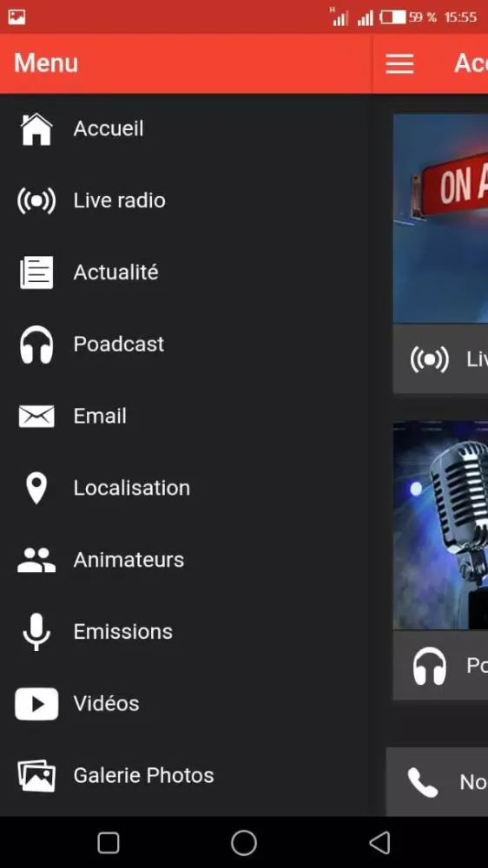This screenshot has height=868, width=488.
Task: Tap the On Air sign thumbnail
Action: (x=440, y=218)
